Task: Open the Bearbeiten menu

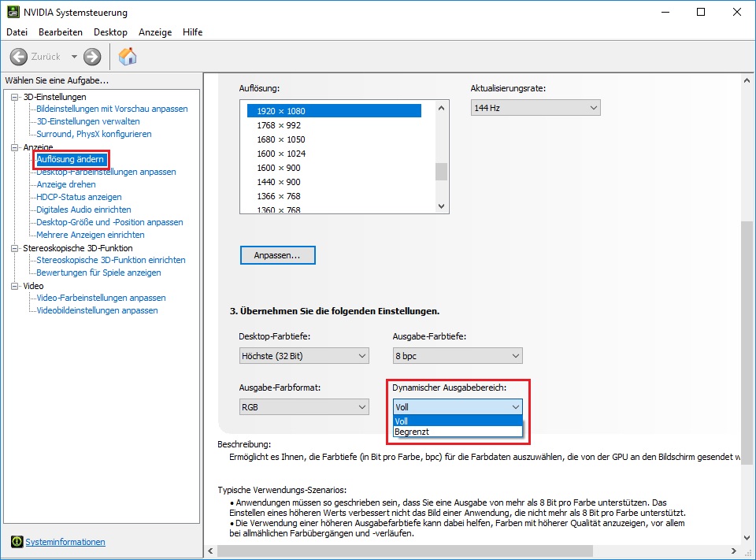Action: point(61,32)
